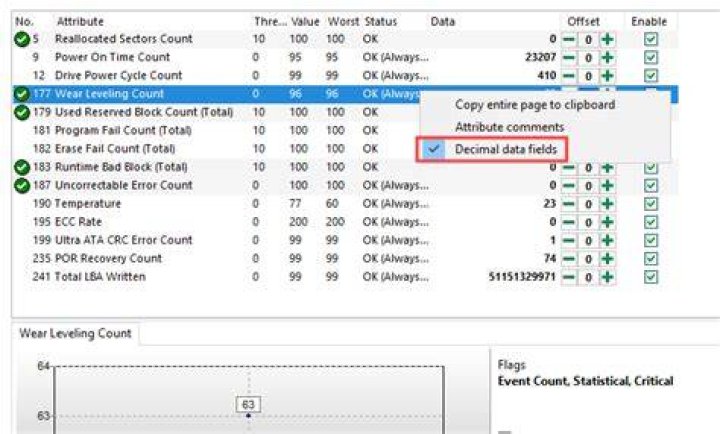Open Attribute comments from context menu
Viewport: 720px width, 434px height.
[509, 127]
